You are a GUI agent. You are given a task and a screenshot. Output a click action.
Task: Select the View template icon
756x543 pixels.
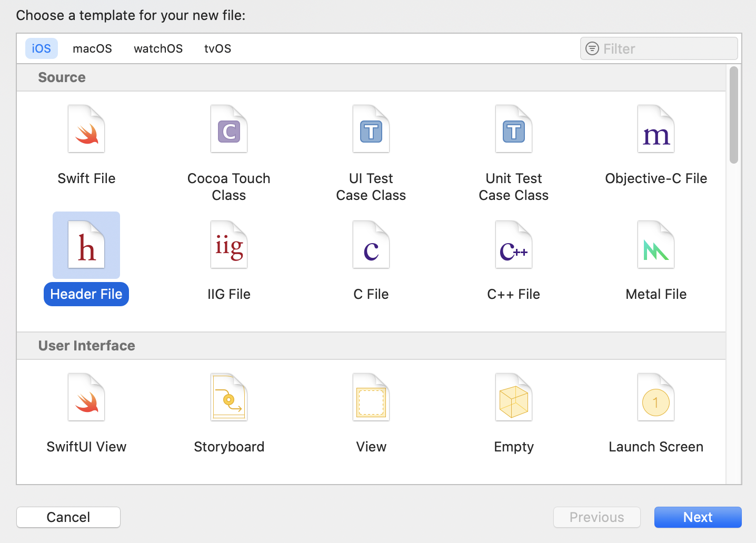pyautogui.click(x=371, y=397)
